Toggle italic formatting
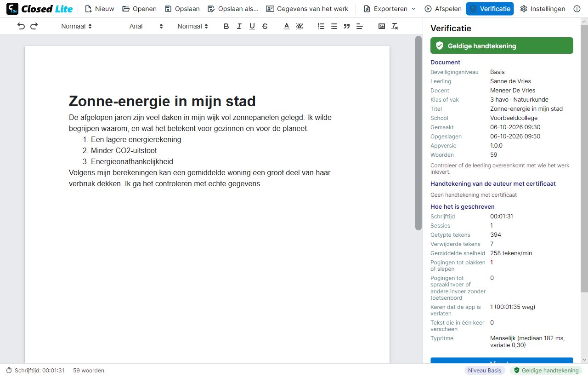Viewport: 588px width, 377px height. tap(239, 26)
